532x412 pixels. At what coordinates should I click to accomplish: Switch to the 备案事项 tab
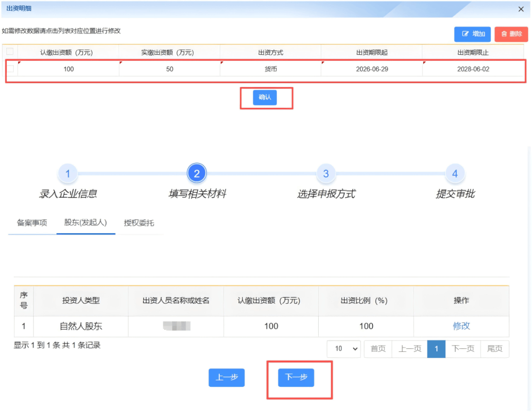[32, 223]
